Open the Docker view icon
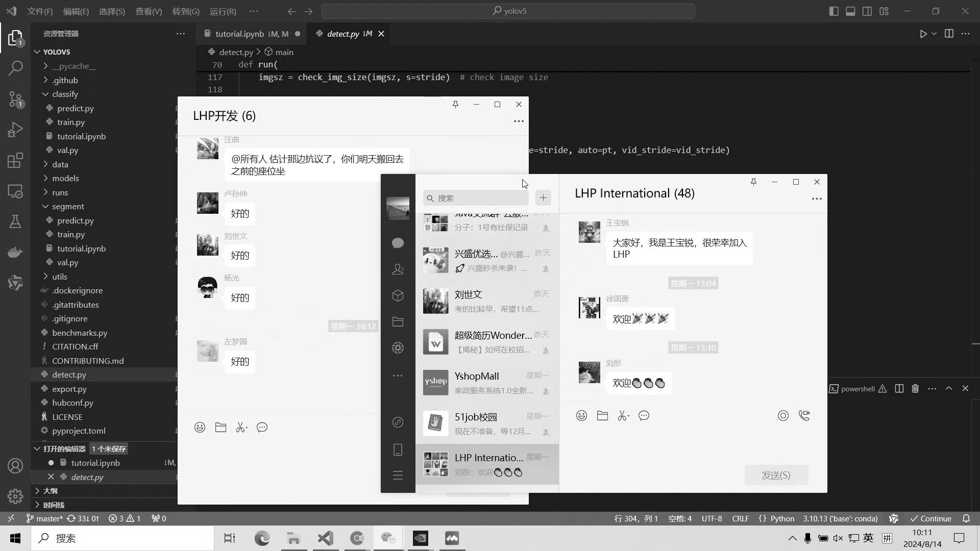980x551 pixels. tap(15, 252)
